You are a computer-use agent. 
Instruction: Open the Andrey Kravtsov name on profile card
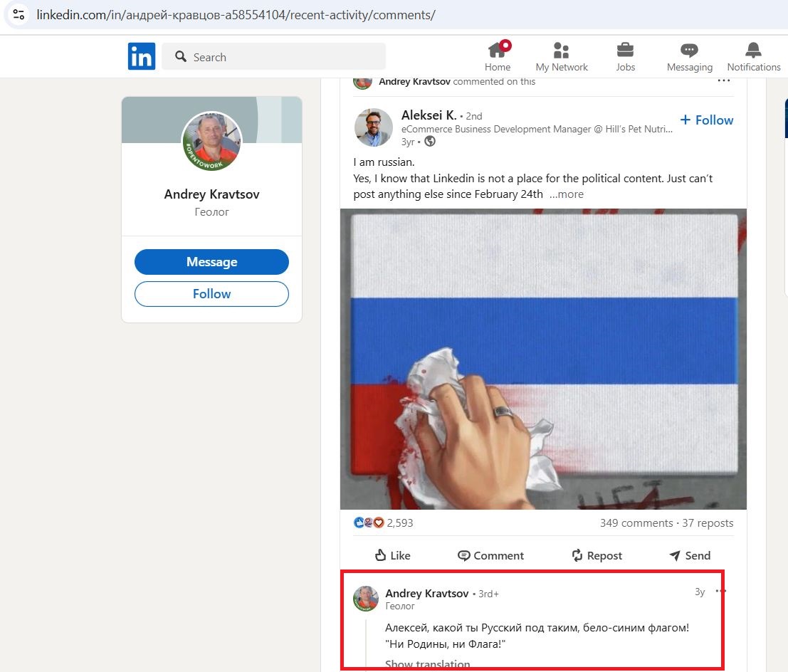click(211, 194)
